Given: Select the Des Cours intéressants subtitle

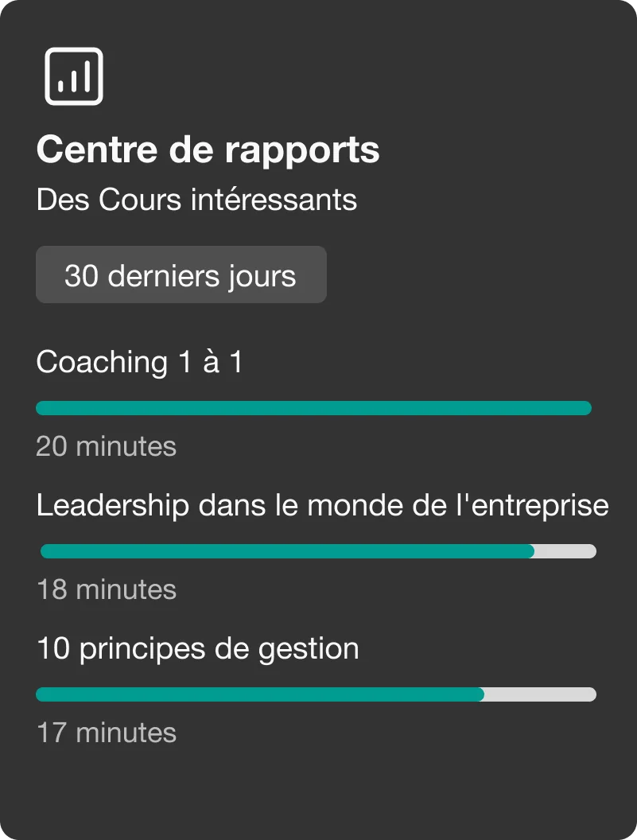Looking at the screenshot, I should click(196, 200).
